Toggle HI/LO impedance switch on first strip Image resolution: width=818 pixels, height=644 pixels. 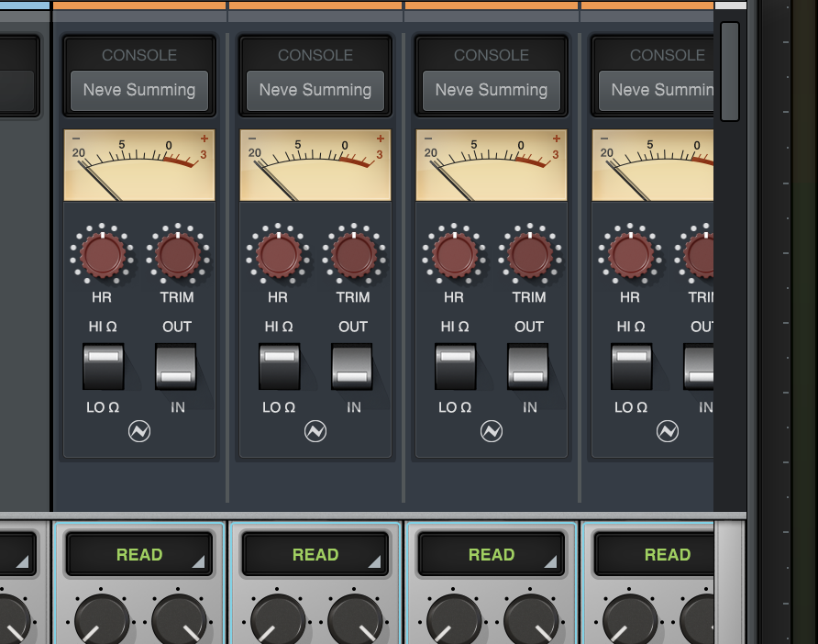[x=104, y=366]
